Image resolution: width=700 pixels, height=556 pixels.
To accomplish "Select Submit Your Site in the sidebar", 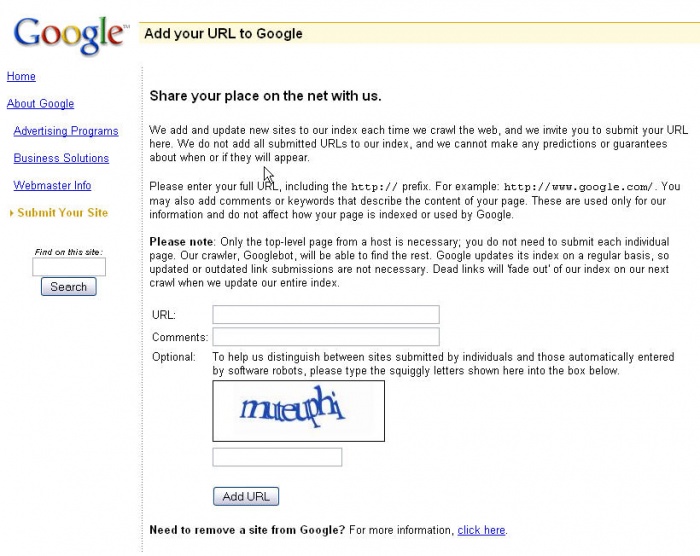I will click(63, 213).
